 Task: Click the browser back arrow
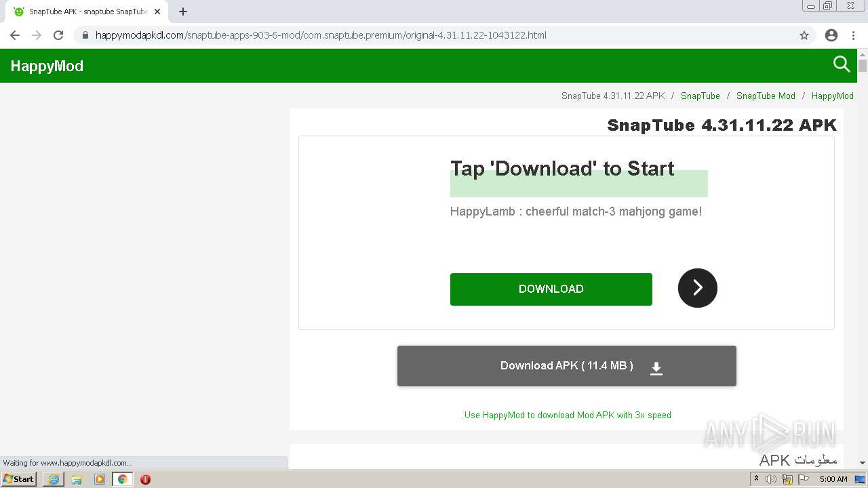[15, 35]
